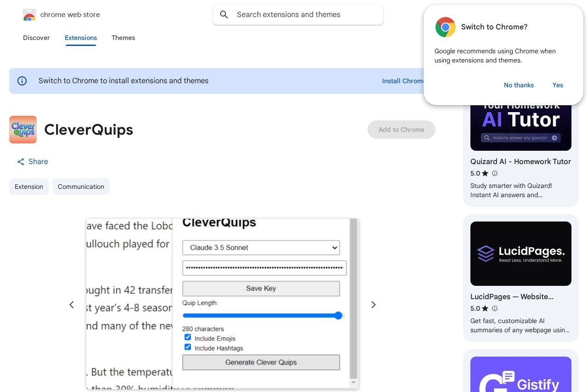Open the Discover tab
The height and width of the screenshot is (392, 588).
pyautogui.click(x=36, y=38)
